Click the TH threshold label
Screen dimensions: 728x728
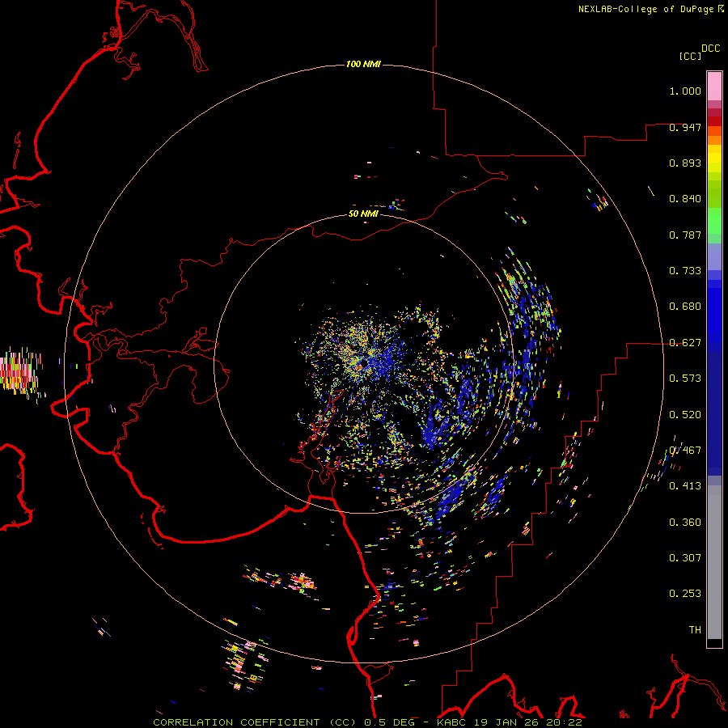point(695,630)
